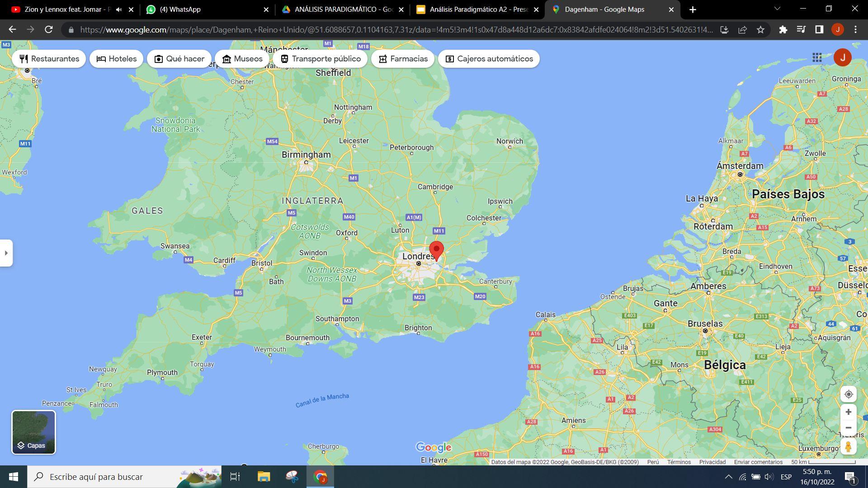
Task: Open Street View via the Pegman icon
Action: click(x=849, y=447)
